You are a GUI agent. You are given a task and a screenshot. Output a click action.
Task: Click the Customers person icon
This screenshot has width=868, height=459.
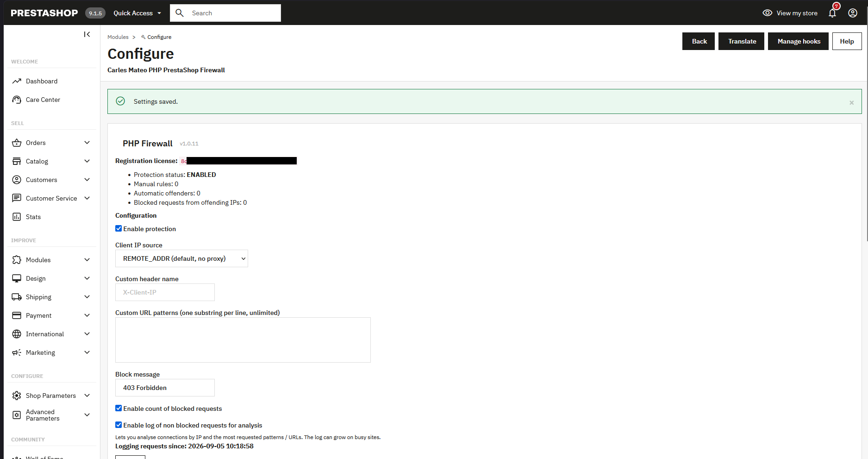point(17,180)
